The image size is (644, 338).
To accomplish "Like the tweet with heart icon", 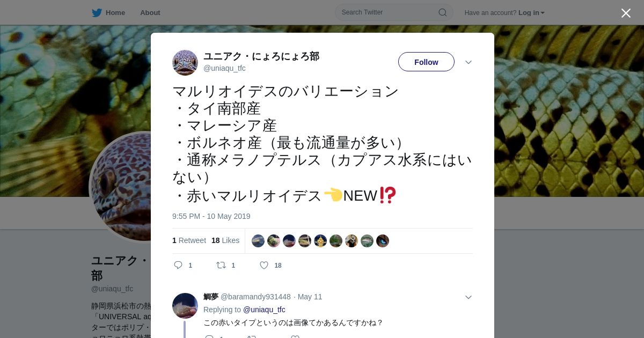I will [x=264, y=265].
